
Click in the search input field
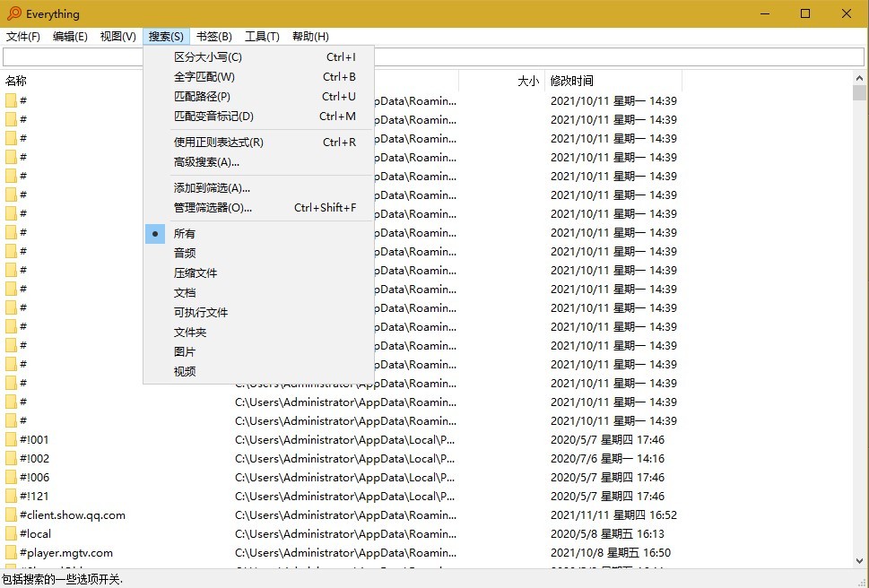(433, 57)
